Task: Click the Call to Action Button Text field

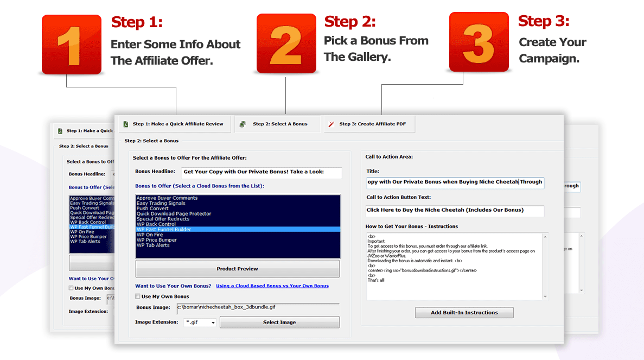Action: 455,211
